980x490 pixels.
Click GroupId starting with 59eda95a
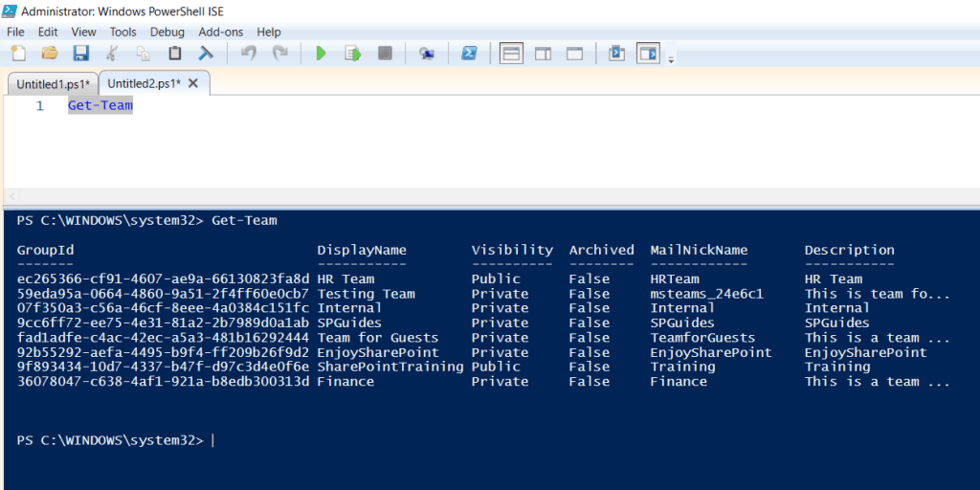(x=163, y=294)
